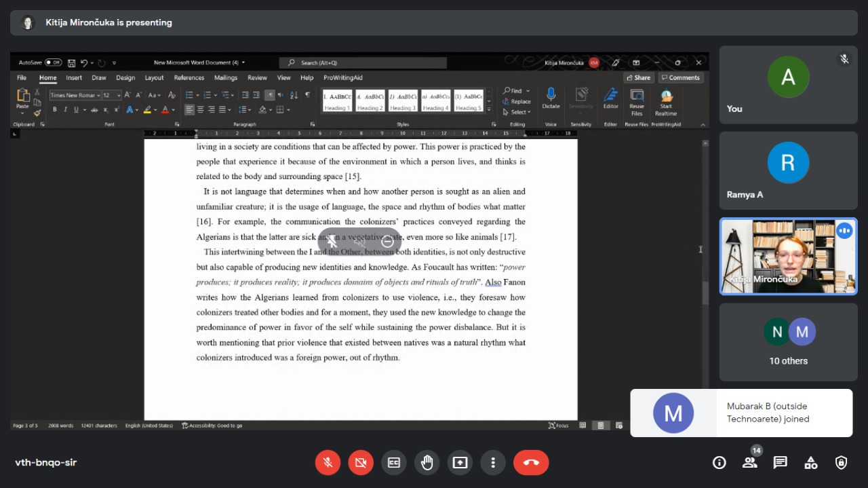
Task: Click the Increase Indent icon
Action: [256, 95]
